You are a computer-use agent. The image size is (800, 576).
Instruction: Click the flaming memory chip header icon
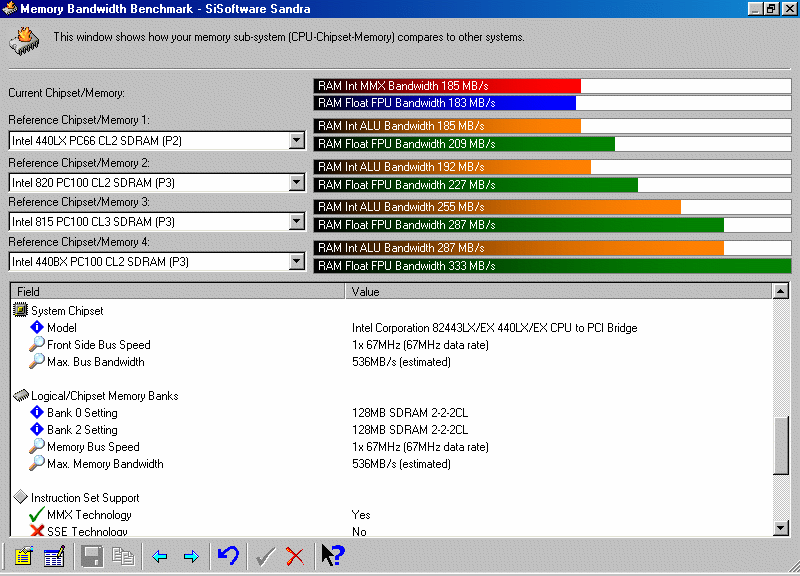tap(24, 42)
